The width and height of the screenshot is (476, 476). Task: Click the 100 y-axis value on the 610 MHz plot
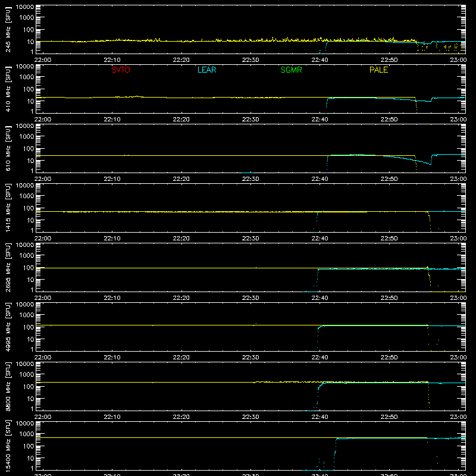(x=29, y=149)
